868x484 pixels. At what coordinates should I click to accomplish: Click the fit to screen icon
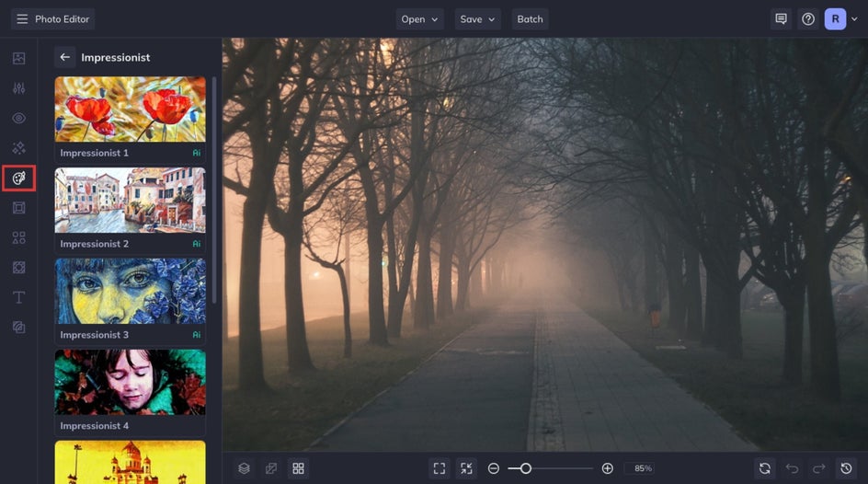tap(440, 468)
